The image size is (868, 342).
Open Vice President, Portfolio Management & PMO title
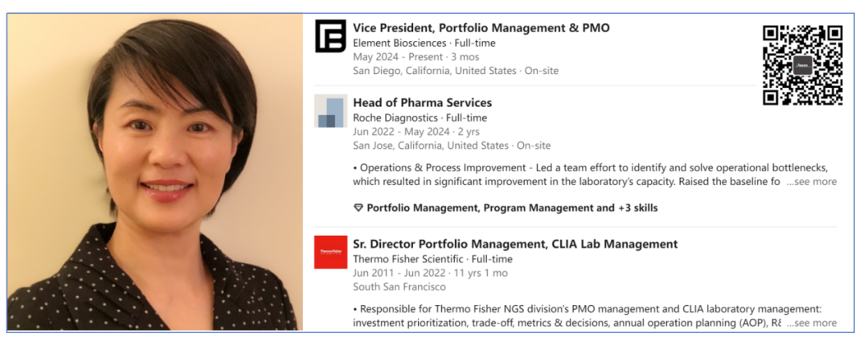481,28
